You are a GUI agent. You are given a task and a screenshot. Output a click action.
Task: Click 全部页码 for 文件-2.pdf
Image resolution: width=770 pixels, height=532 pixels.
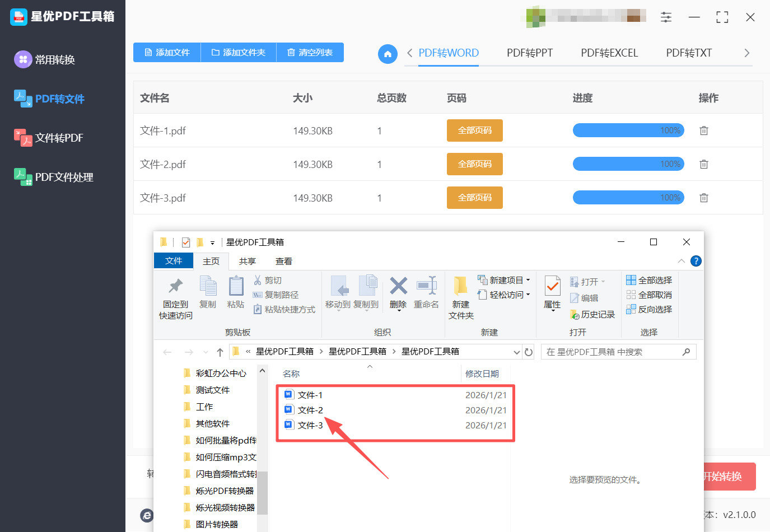[475, 164]
